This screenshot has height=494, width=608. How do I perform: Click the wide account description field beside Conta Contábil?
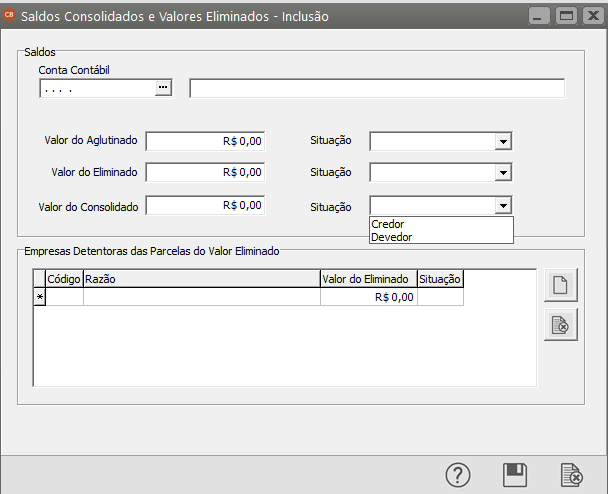(x=376, y=89)
